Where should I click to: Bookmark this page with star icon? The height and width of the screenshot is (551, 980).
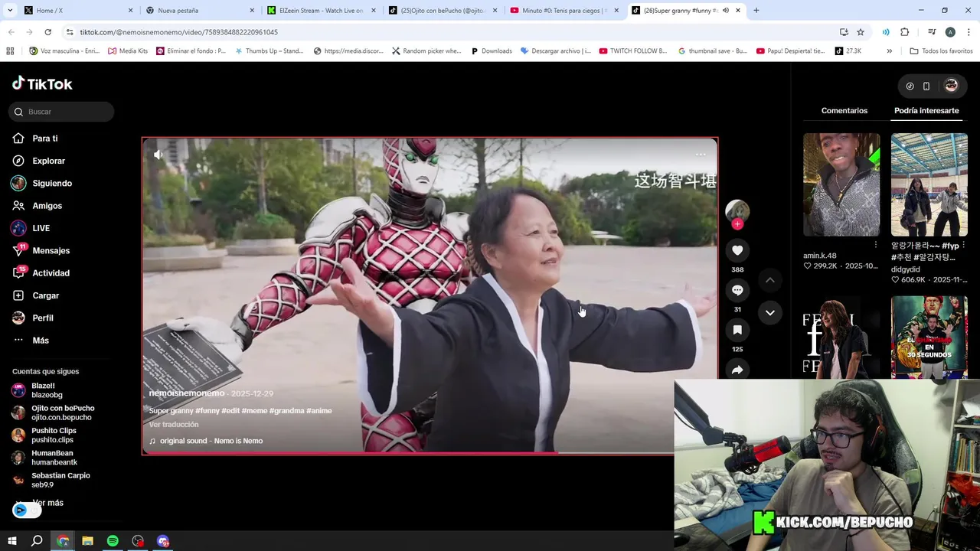pyautogui.click(x=861, y=32)
